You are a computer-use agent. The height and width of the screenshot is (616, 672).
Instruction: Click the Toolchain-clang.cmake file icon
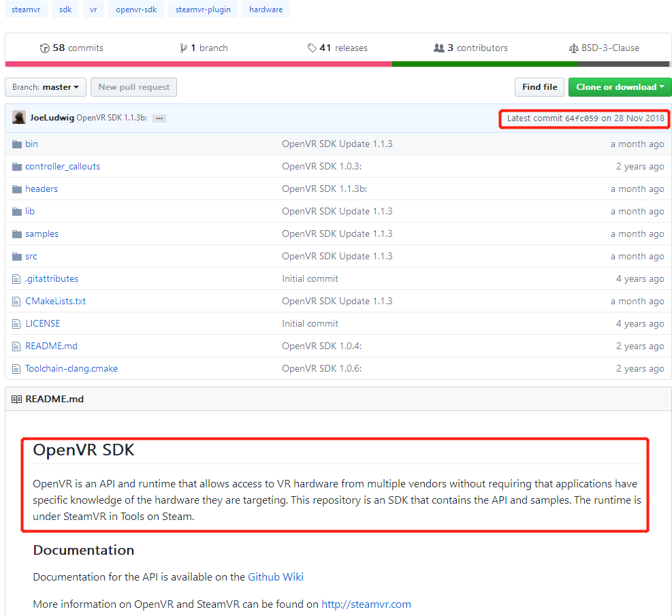coord(16,369)
